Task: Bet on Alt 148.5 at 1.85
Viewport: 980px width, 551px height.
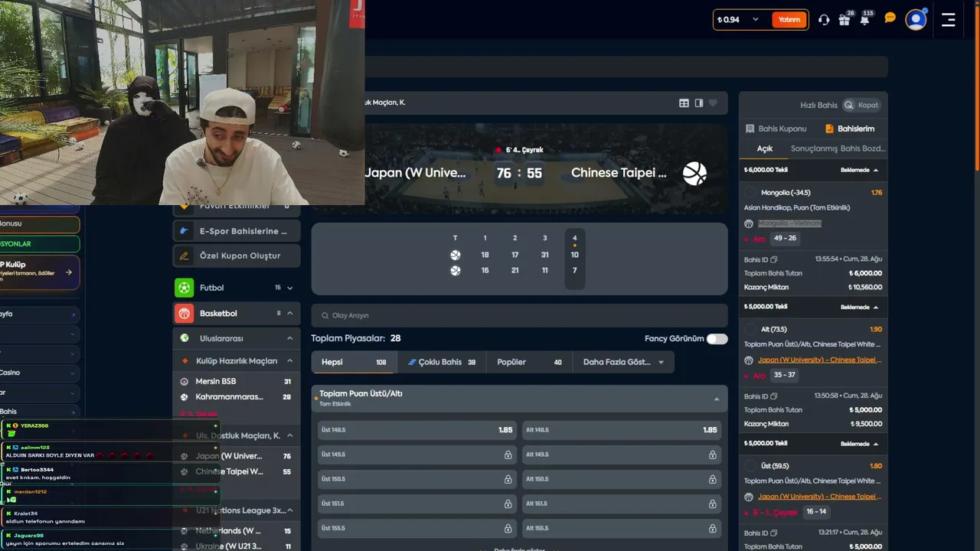Action: pyautogui.click(x=622, y=430)
